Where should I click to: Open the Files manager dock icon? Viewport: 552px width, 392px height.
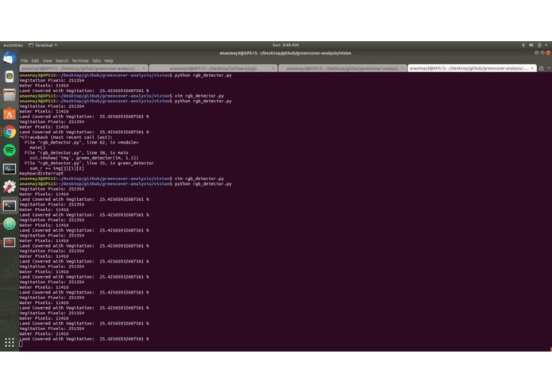(x=10, y=95)
